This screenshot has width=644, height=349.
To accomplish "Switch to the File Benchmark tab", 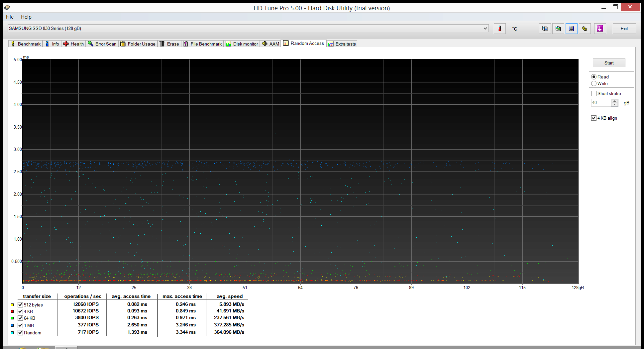I will [202, 44].
